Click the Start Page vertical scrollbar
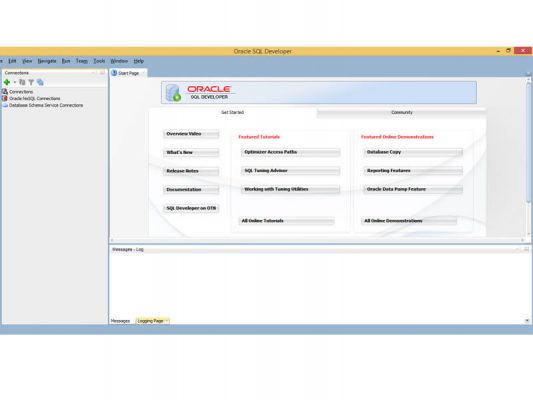Image resolution: width=533 pixels, height=400 pixels. (x=528, y=143)
